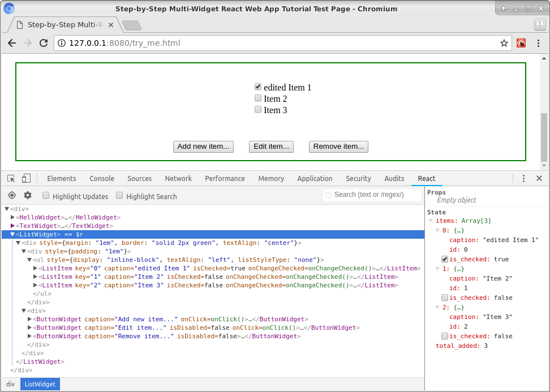Image resolution: width=550 pixels, height=392 pixels.
Task: Toggle is_checked checkbox for state item 0
Action: click(x=445, y=259)
